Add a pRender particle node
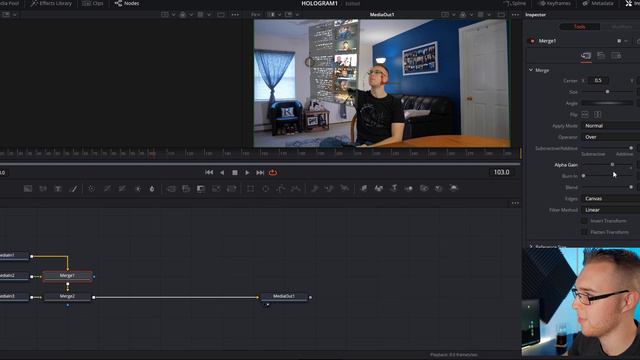 (345, 189)
